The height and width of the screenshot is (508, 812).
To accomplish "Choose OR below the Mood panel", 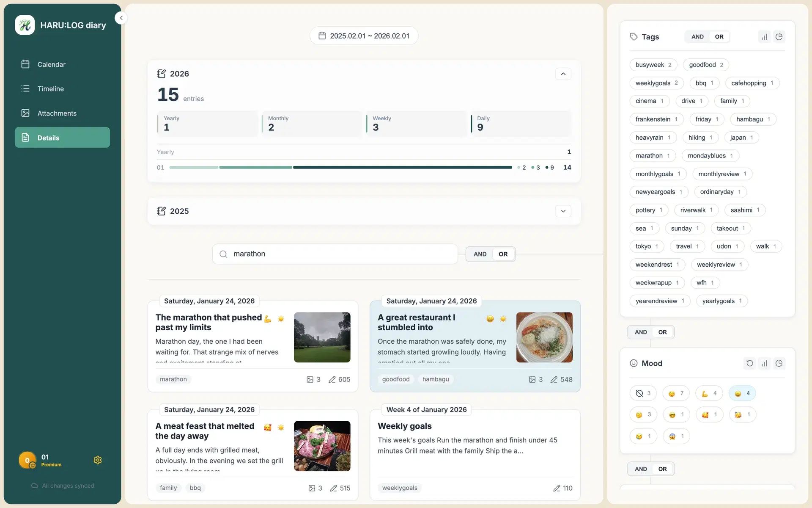I will 662,469.
